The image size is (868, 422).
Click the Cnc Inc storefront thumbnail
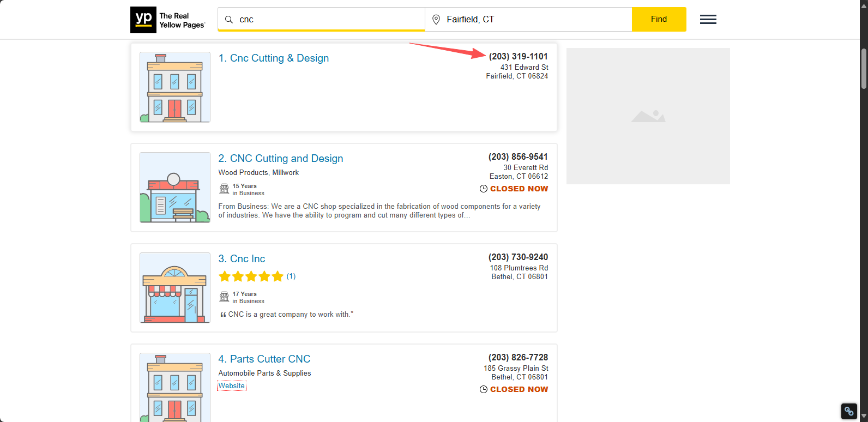point(175,288)
